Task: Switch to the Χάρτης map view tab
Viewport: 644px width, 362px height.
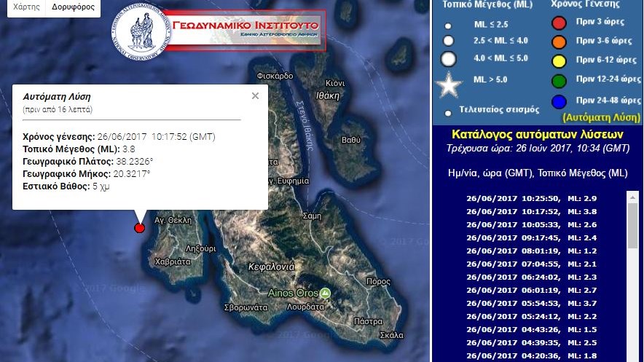Action: click(26, 7)
